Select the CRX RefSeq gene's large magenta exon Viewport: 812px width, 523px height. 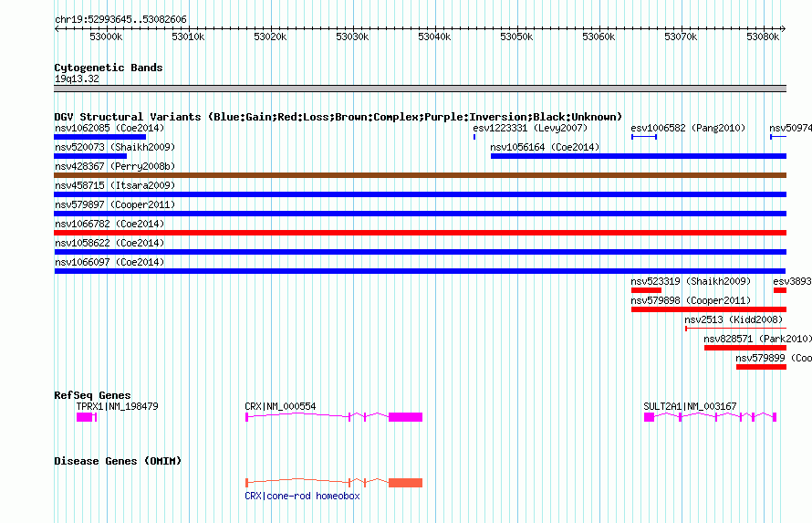[x=405, y=417]
